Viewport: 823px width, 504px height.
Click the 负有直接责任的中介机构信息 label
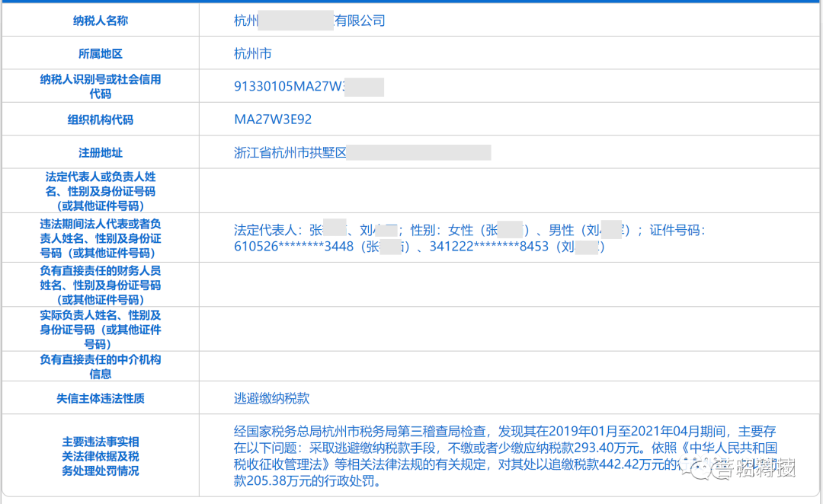pos(101,367)
